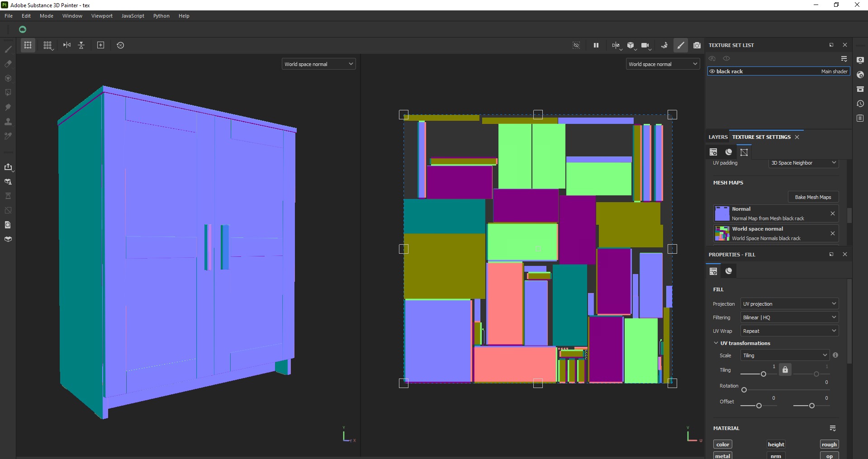Image resolution: width=868 pixels, height=459 pixels.
Task: Toggle mirror symmetry icon in top toolbar
Action: (x=67, y=45)
